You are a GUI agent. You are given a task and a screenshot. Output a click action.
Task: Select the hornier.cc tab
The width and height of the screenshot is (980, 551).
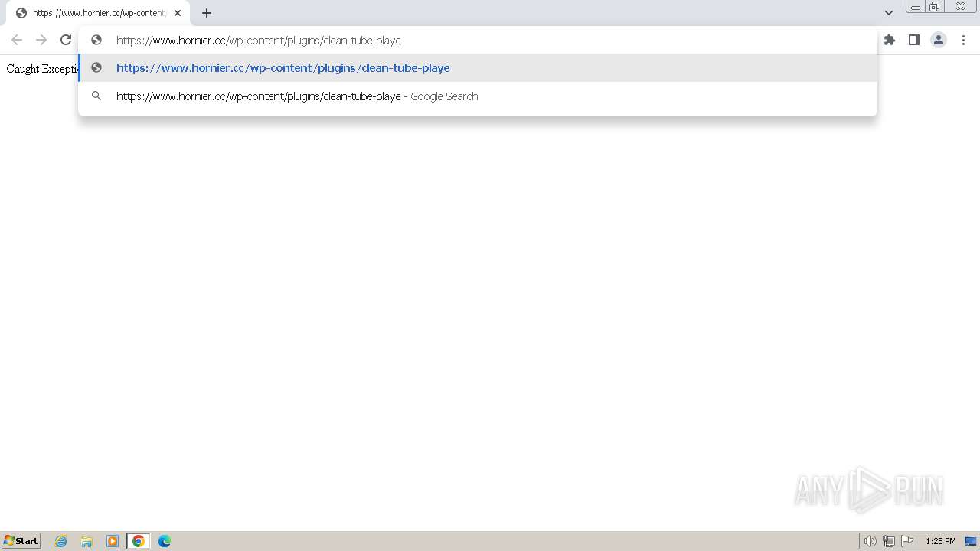(x=98, y=13)
